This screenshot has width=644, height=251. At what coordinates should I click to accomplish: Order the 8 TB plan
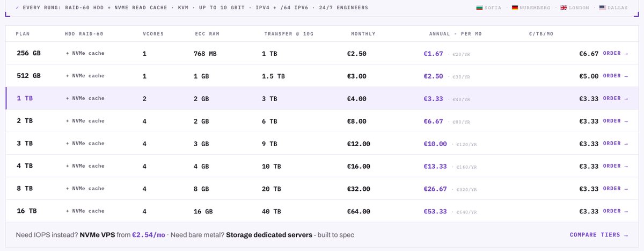(x=615, y=189)
